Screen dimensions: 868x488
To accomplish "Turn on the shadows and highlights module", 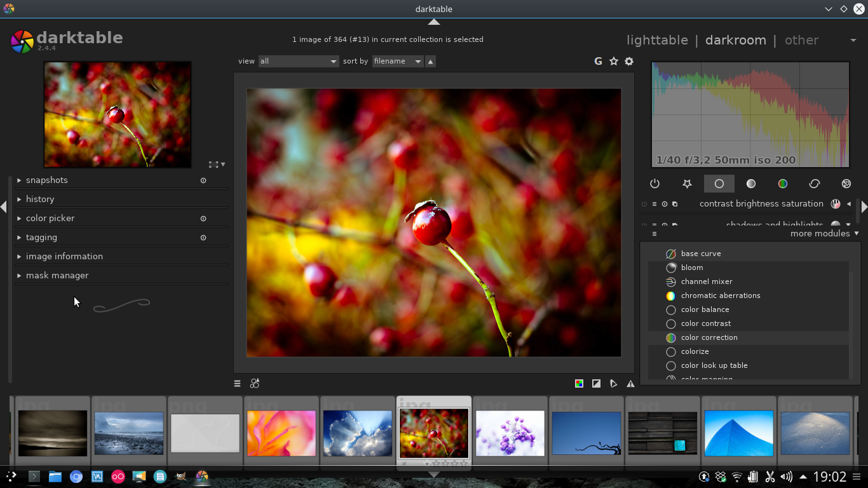I will [643, 225].
